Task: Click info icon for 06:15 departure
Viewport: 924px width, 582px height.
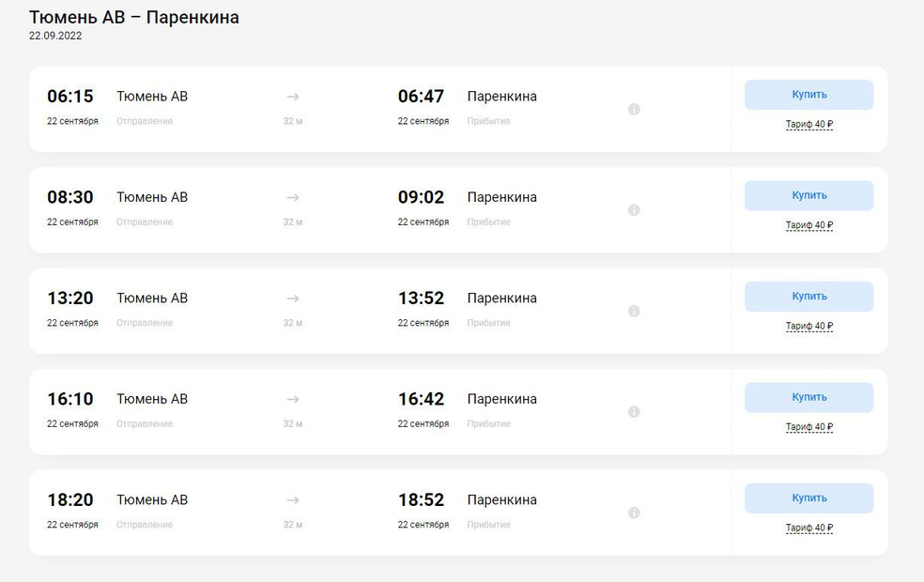Action: pyautogui.click(x=634, y=109)
